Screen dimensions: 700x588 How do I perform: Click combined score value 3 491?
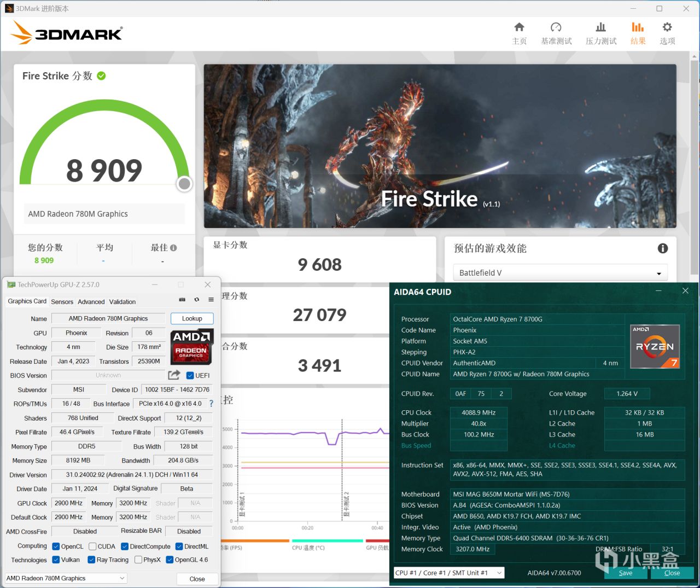pyautogui.click(x=319, y=365)
